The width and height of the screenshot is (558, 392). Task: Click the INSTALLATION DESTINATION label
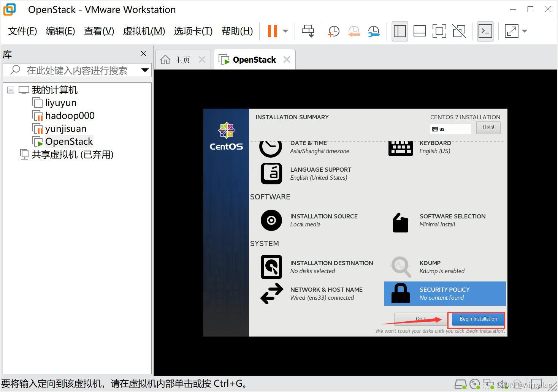331,263
